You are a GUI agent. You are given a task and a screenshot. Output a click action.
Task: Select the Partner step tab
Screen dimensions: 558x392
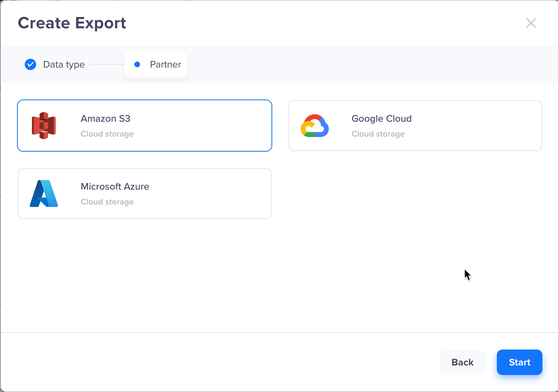click(x=156, y=64)
